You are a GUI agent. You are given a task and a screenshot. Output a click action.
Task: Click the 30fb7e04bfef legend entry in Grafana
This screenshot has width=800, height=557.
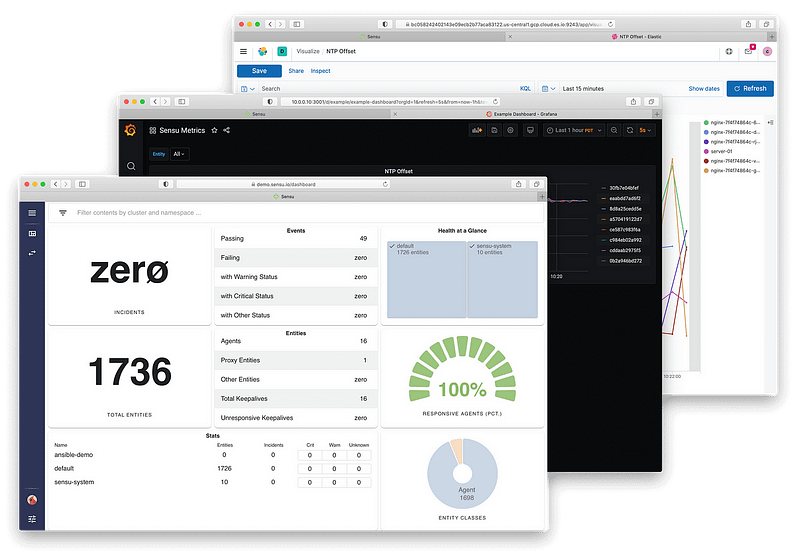(623, 188)
